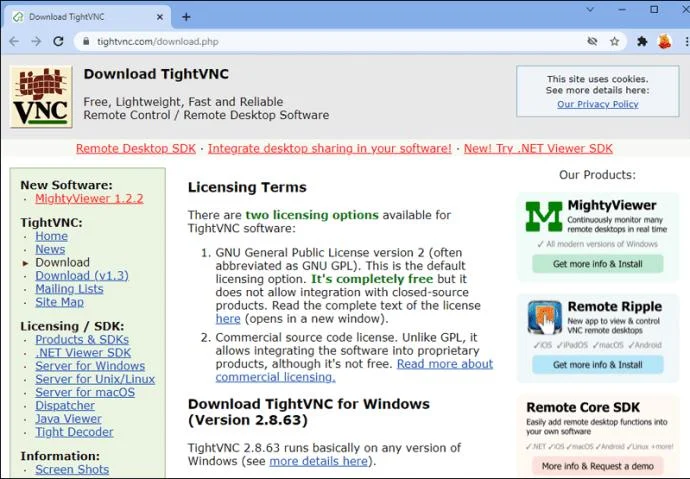
Task: Close the Download TightVNC tab
Action: [160, 17]
